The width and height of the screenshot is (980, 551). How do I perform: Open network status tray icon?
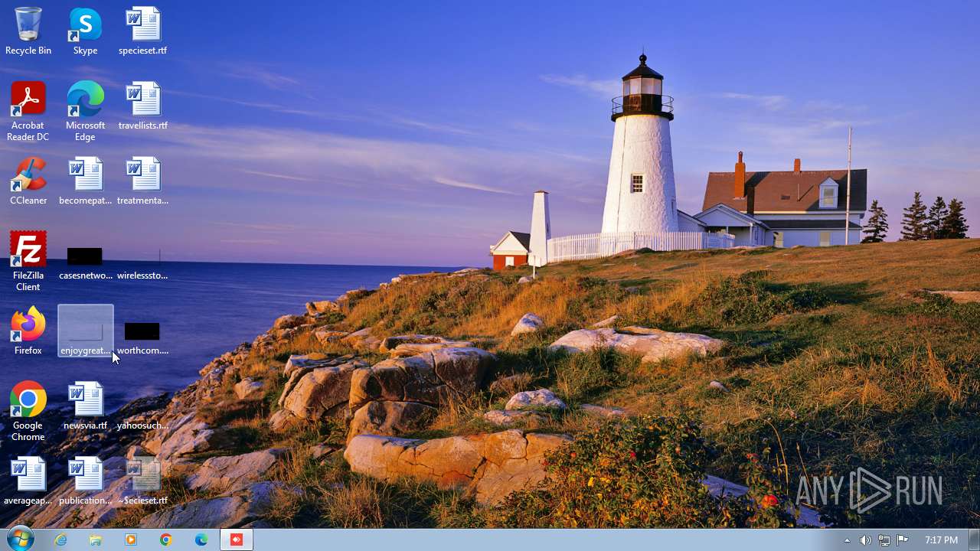point(884,540)
